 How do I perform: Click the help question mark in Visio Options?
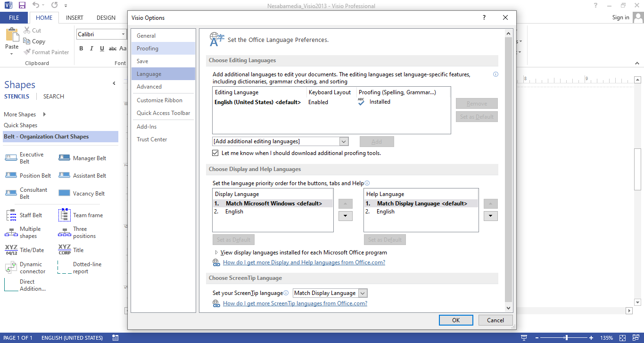[x=484, y=18]
